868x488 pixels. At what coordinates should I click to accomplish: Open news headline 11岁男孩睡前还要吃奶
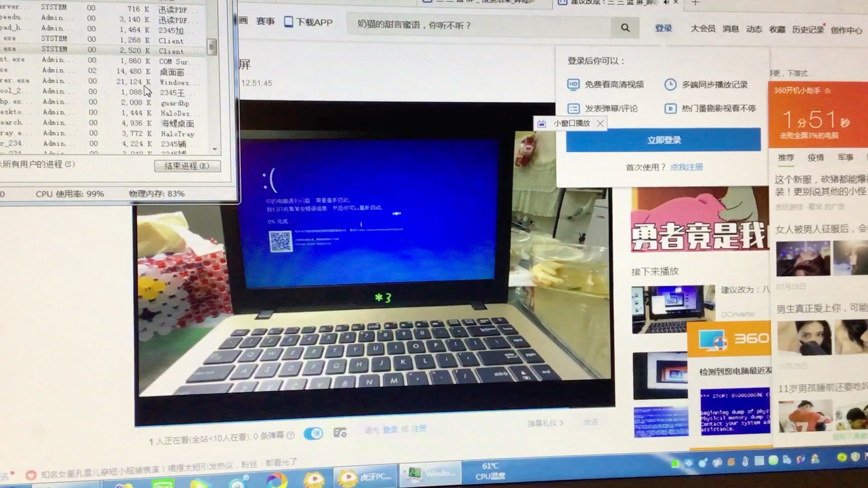[x=823, y=388]
